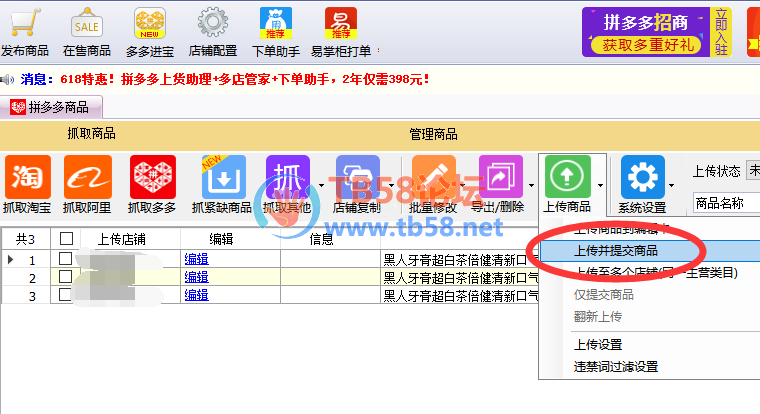Switch to the 拼多多商品 tab
The width and height of the screenshot is (760, 414).
click(57, 107)
